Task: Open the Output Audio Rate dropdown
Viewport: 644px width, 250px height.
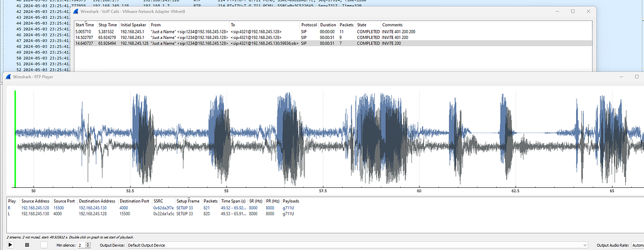Action: pos(638,245)
